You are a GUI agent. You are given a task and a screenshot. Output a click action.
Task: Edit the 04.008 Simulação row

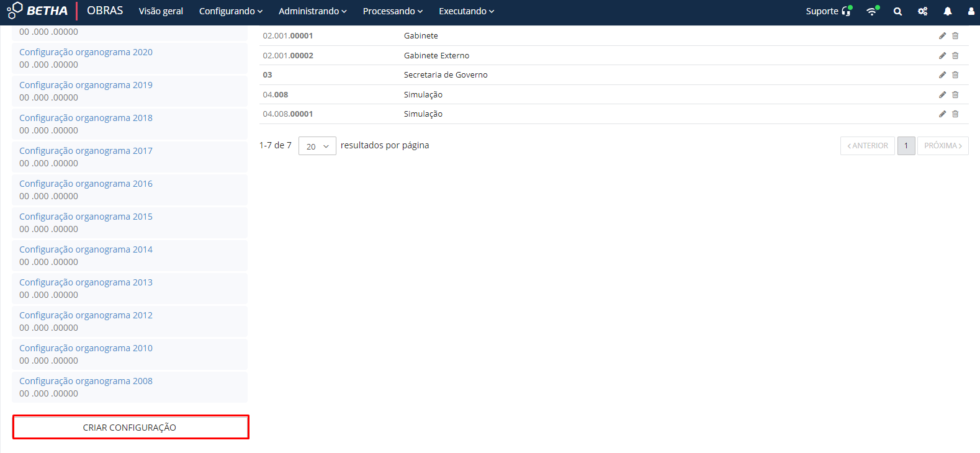pos(942,95)
